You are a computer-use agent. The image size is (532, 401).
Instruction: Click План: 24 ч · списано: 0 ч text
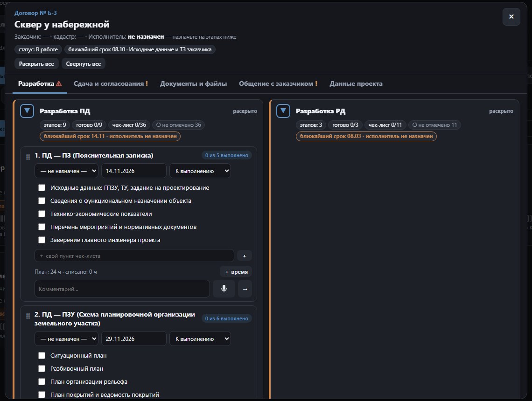[x=66, y=272]
